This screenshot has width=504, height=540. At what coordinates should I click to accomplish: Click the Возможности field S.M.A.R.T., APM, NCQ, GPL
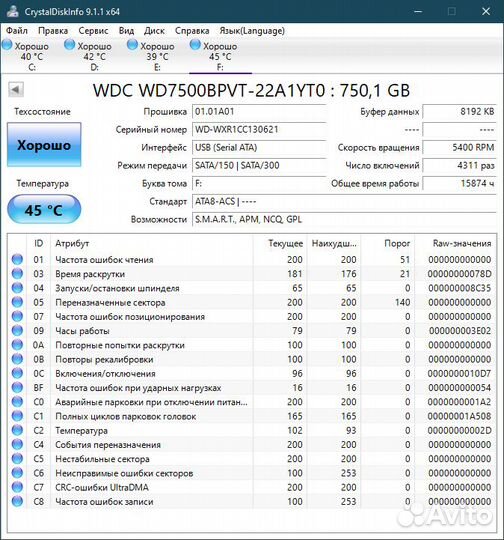[x=344, y=219]
